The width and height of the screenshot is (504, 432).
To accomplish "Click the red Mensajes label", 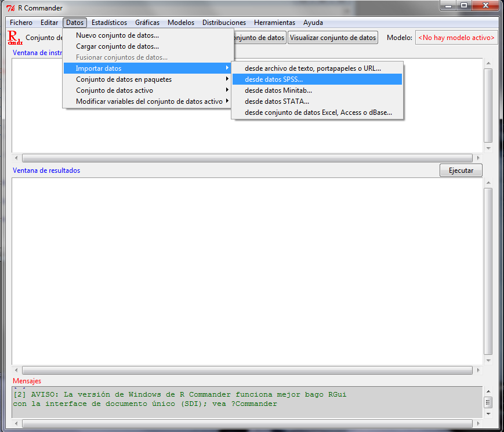I will pyautogui.click(x=27, y=381).
